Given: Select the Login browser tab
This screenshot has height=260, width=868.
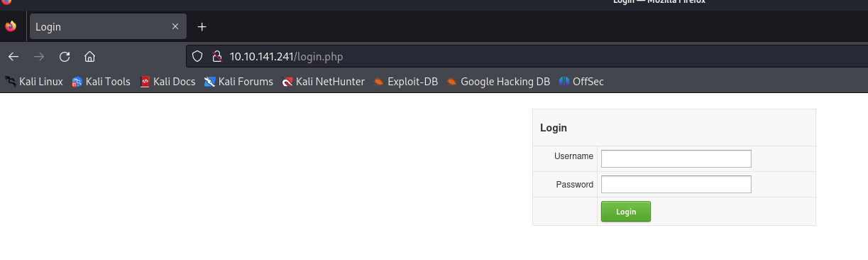Looking at the screenshot, I should click(108, 27).
